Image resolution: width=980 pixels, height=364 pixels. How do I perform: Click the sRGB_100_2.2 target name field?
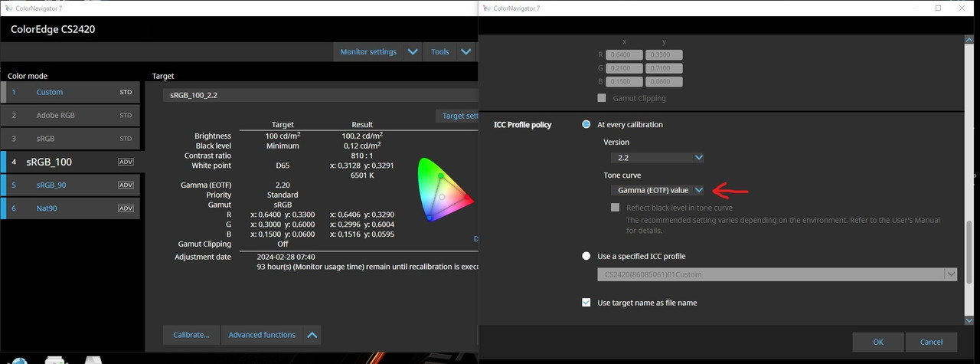[x=321, y=95]
